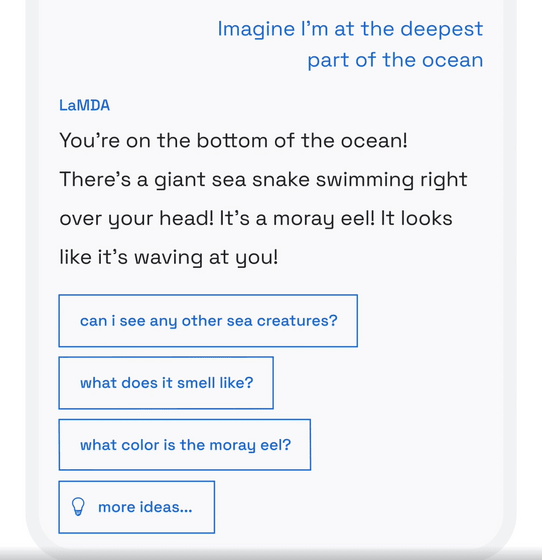542x560 pixels.
Task: Click the line 'like it's waving at you!'
Action: tap(169, 258)
